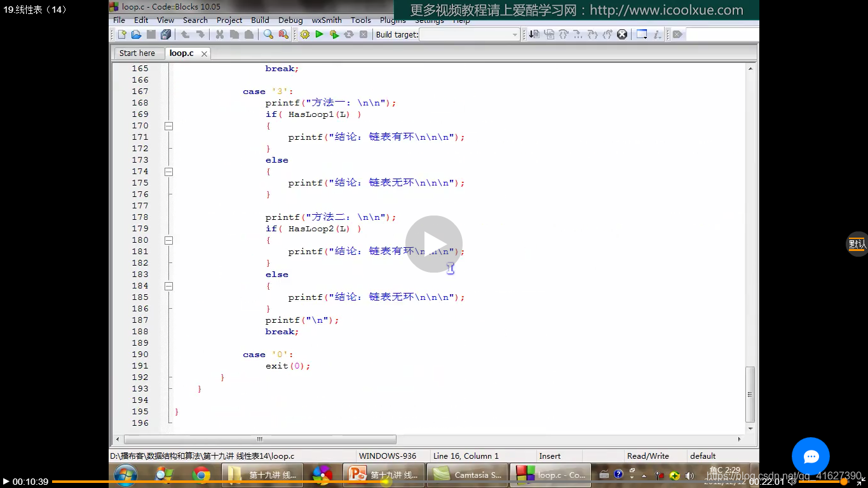This screenshot has width=868, height=488.
Task: Open the Tools menu
Action: pyautogui.click(x=361, y=20)
